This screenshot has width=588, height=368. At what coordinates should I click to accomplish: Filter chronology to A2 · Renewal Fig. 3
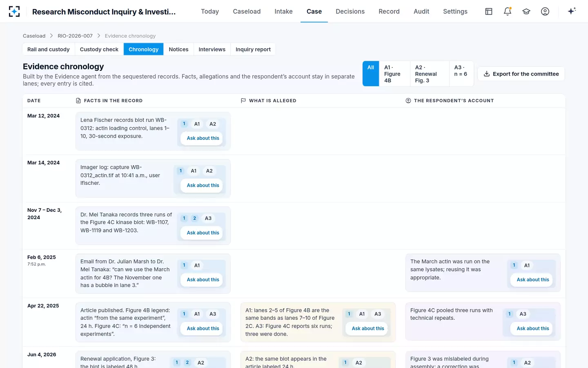pyautogui.click(x=430, y=74)
